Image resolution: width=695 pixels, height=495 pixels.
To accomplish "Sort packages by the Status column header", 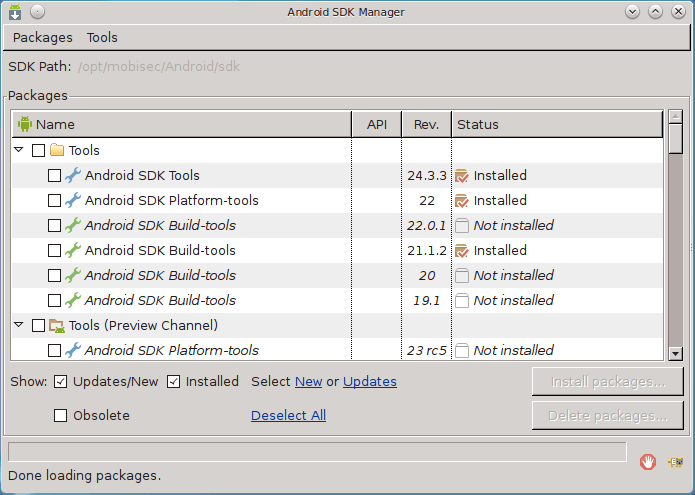I will click(556, 125).
